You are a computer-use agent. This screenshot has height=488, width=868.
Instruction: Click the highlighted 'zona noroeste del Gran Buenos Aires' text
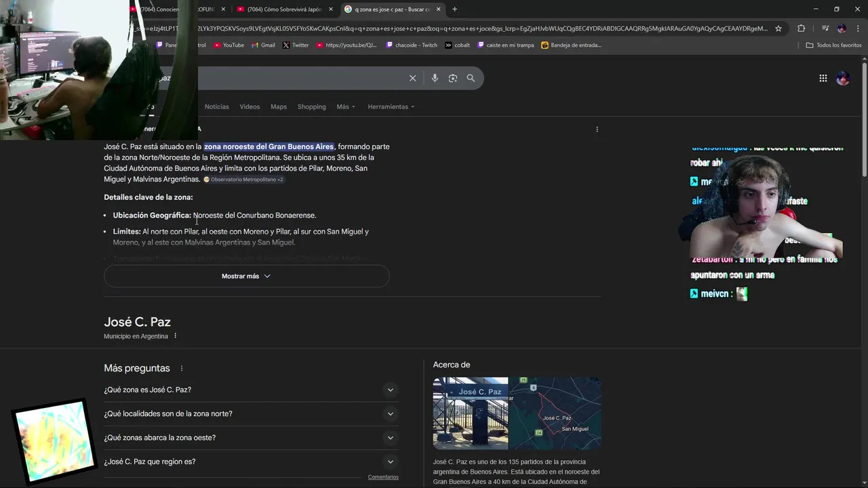click(269, 146)
